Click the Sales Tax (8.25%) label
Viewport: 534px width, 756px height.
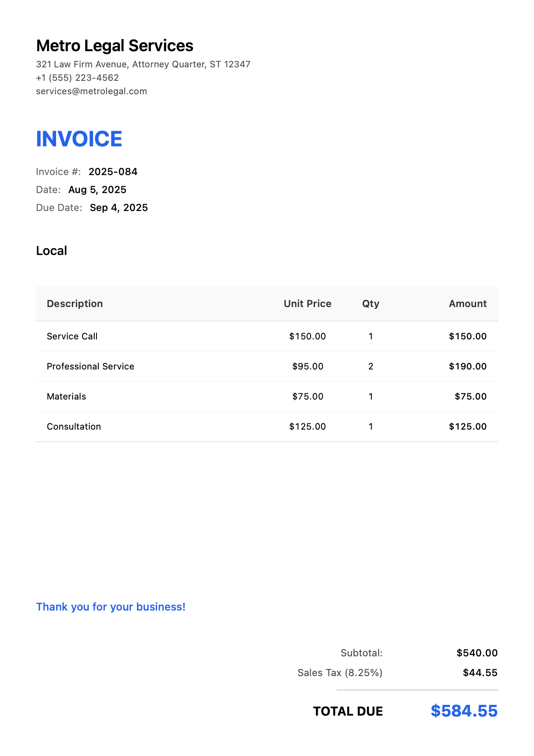[x=340, y=672]
